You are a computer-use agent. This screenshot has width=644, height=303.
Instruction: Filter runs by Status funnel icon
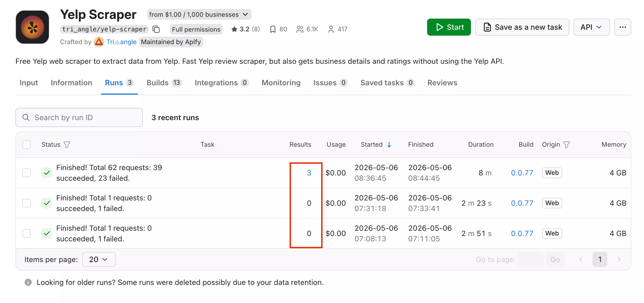pos(67,145)
